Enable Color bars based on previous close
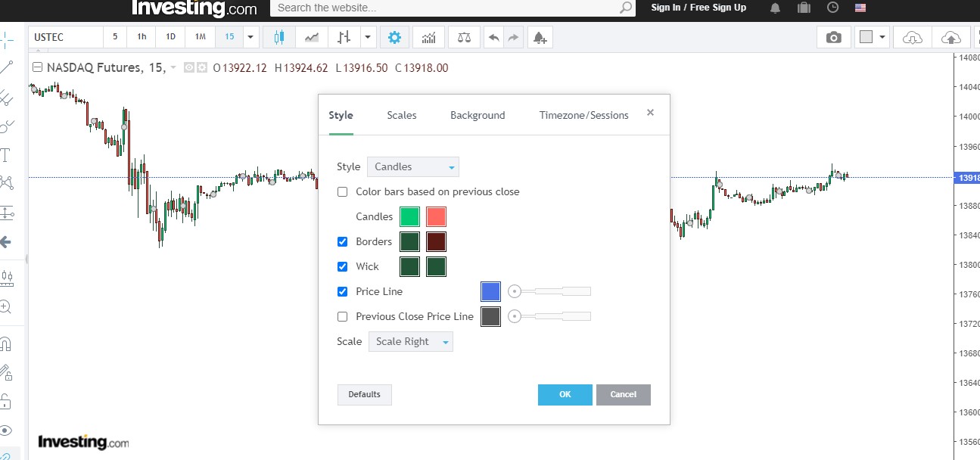 click(x=342, y=192)
